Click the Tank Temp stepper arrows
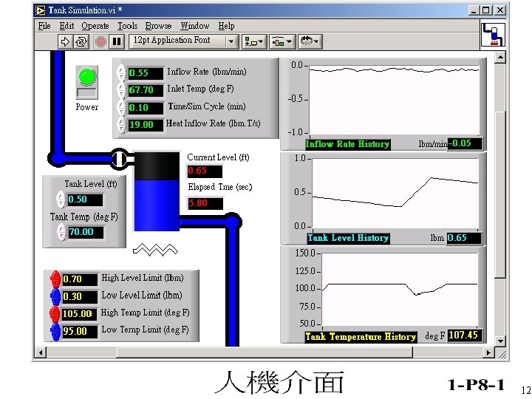 [61, 232]
